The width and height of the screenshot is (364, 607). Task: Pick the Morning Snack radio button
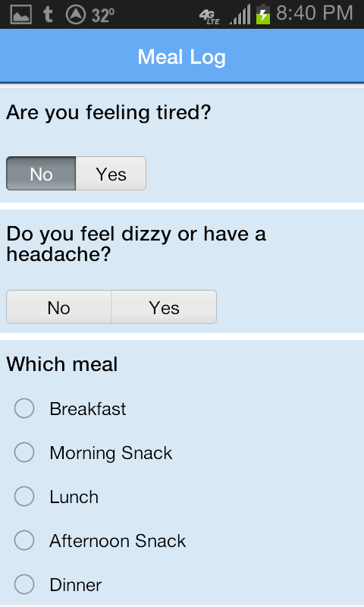tap(93, 453)
